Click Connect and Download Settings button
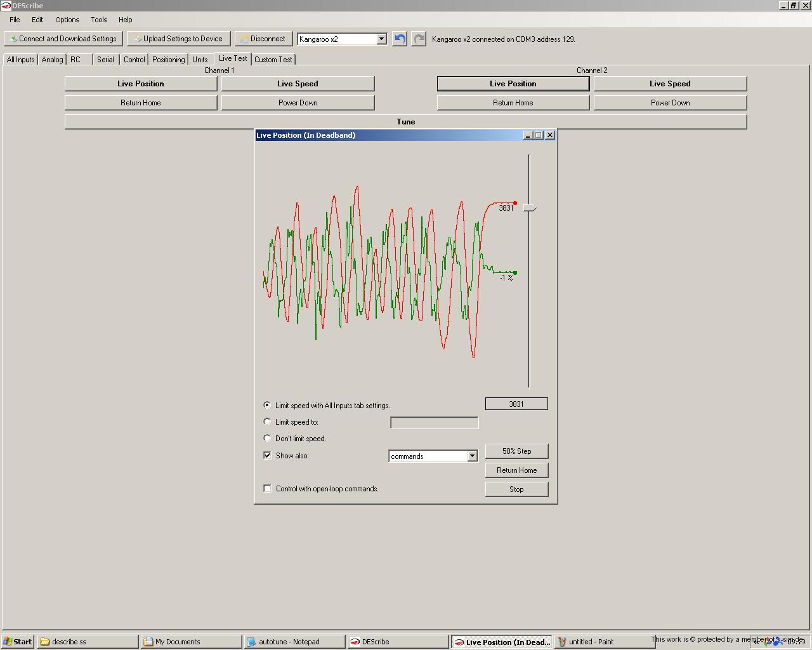Image resolution: width=812 pixels, height=650 pixels. tap(63, 39)
